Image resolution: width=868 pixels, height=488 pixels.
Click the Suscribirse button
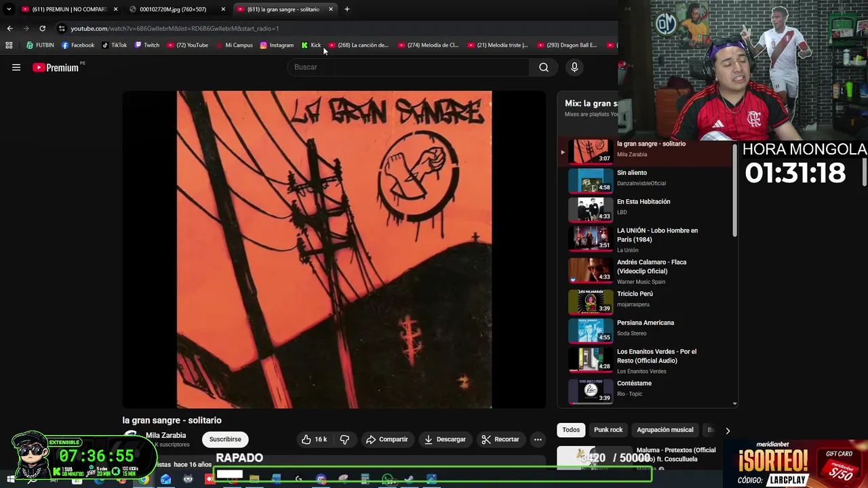[x=225, y=439]
